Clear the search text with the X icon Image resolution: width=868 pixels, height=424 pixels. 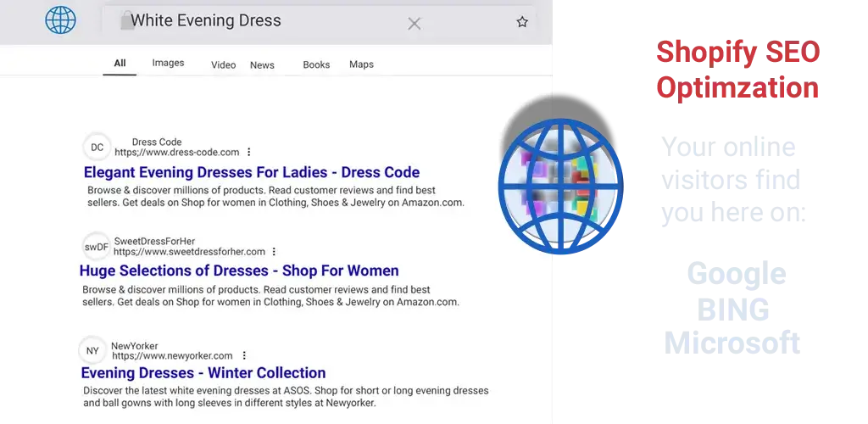414,23
